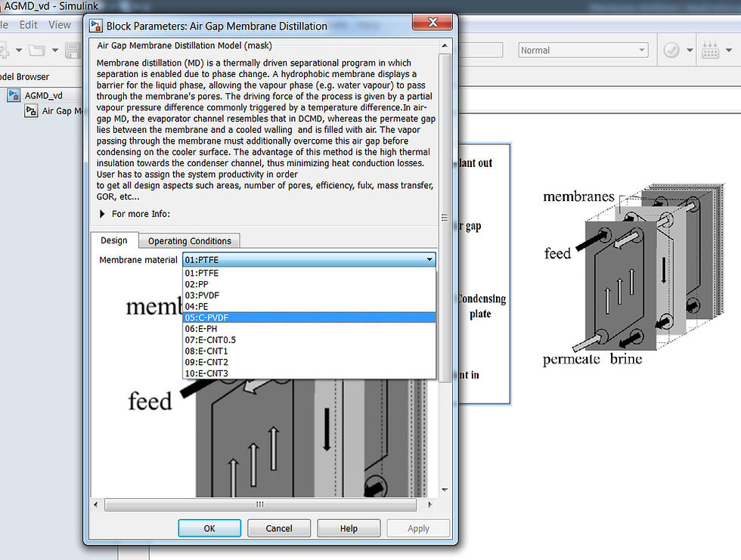The height and width of the screenshot is (560, 741).
Task: Pick 08:E-CNT1 membrane option
Action: pos(308,351)
